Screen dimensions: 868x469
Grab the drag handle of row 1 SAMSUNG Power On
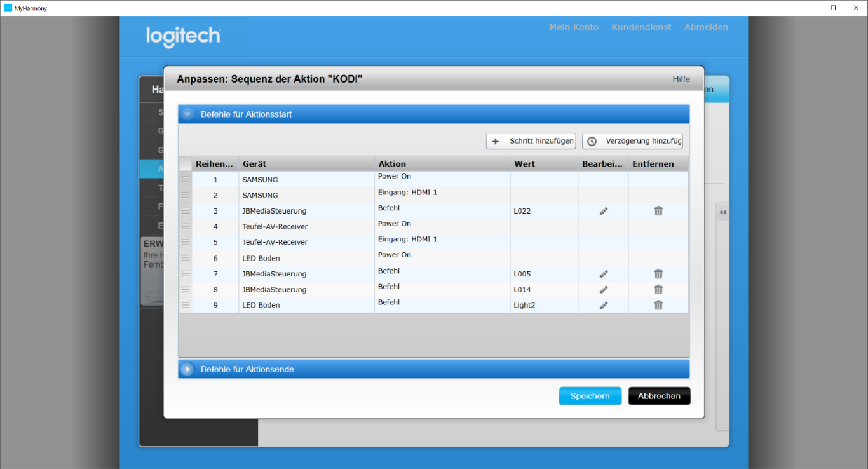[186, 180]
